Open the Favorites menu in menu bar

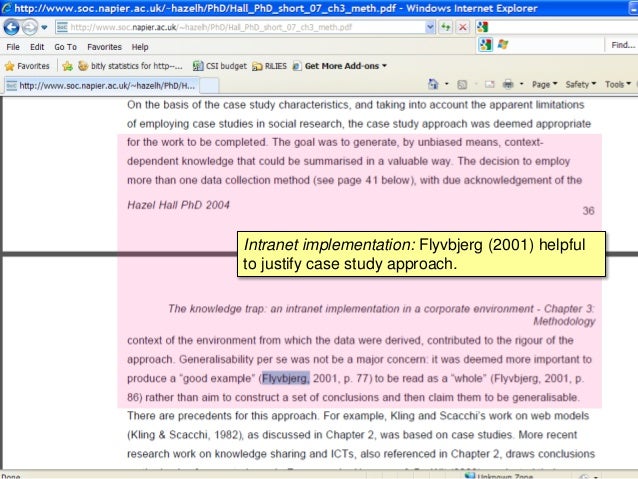point(104,47)
